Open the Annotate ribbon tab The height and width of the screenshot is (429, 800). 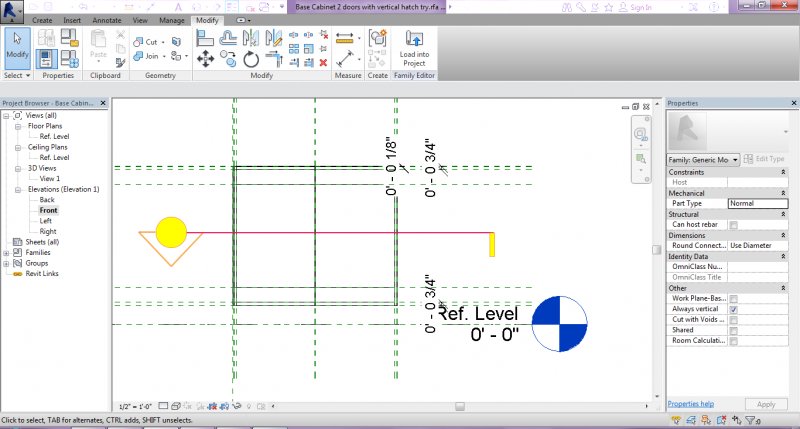[107, 20]
